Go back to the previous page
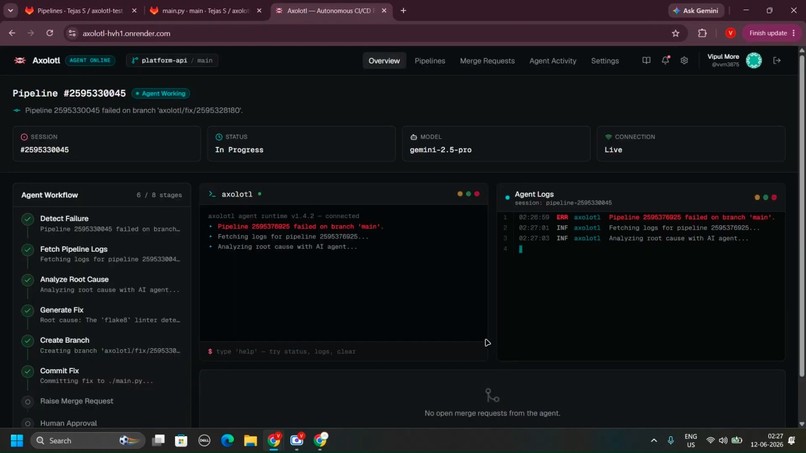This screenshot has width=806, height=453. tap(12, 33)
